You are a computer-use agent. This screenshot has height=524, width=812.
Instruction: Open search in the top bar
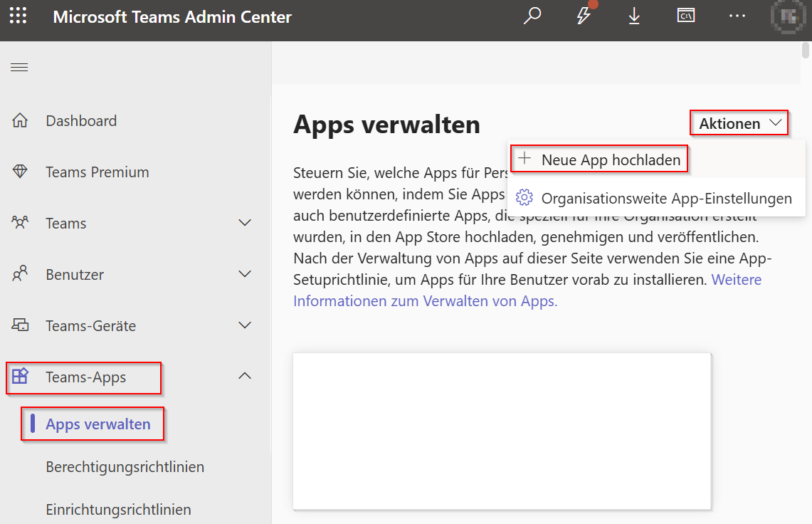(x=532, y=15)
